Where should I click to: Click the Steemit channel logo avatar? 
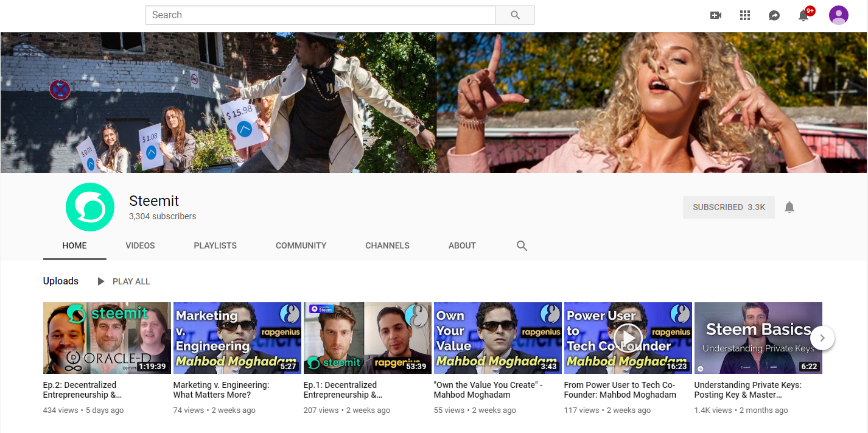90,207
